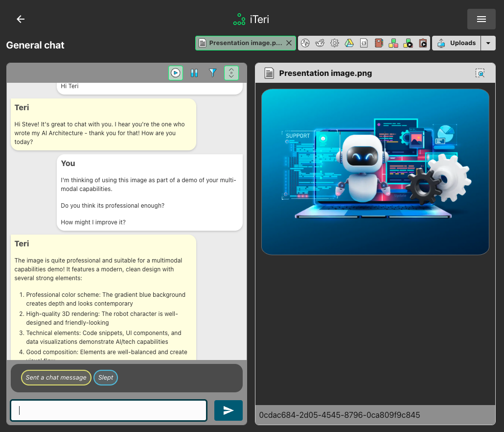Open the JSON code file icon
This screenshot has width=504, height=432.
364,43
